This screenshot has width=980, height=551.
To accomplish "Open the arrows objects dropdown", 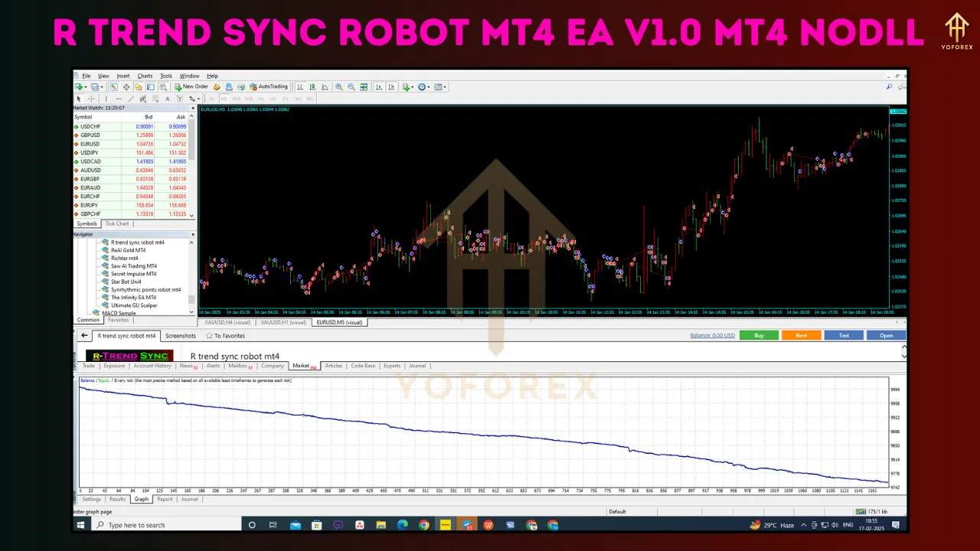I will point(194,99).
